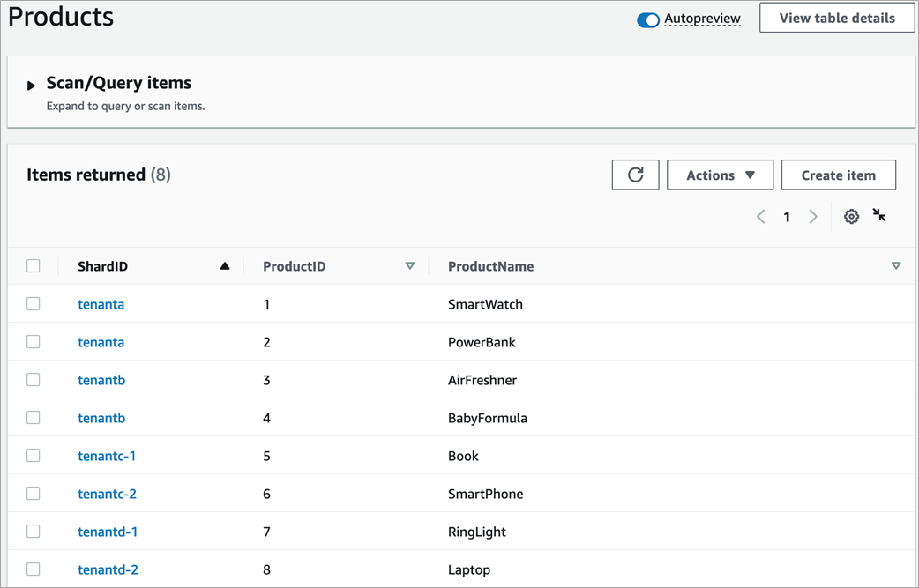The image size is (919, 588).
Task: Open table preferences gear icon
Action: pos(851,216)
